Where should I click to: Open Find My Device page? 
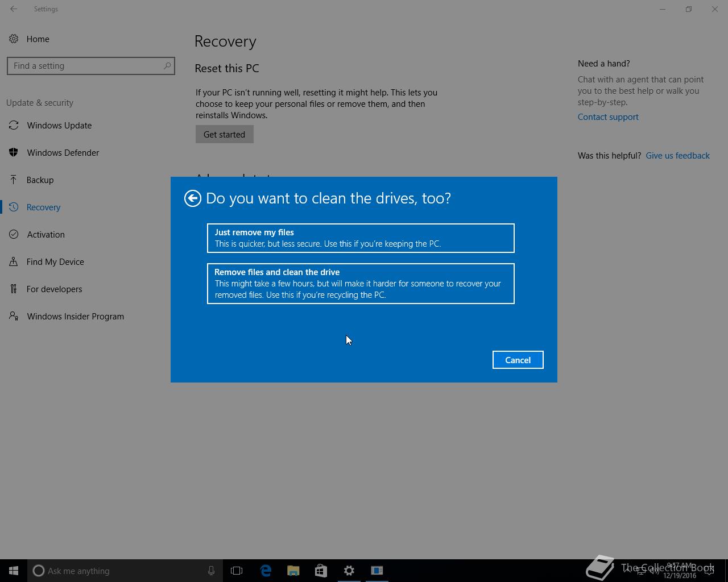point(55,262)
